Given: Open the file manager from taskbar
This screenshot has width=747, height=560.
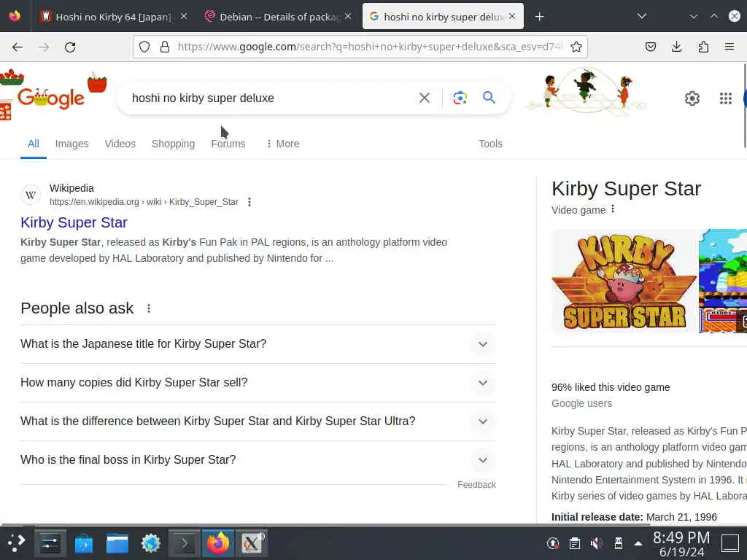Looking at the screenshot, I should tap(117, 542).
